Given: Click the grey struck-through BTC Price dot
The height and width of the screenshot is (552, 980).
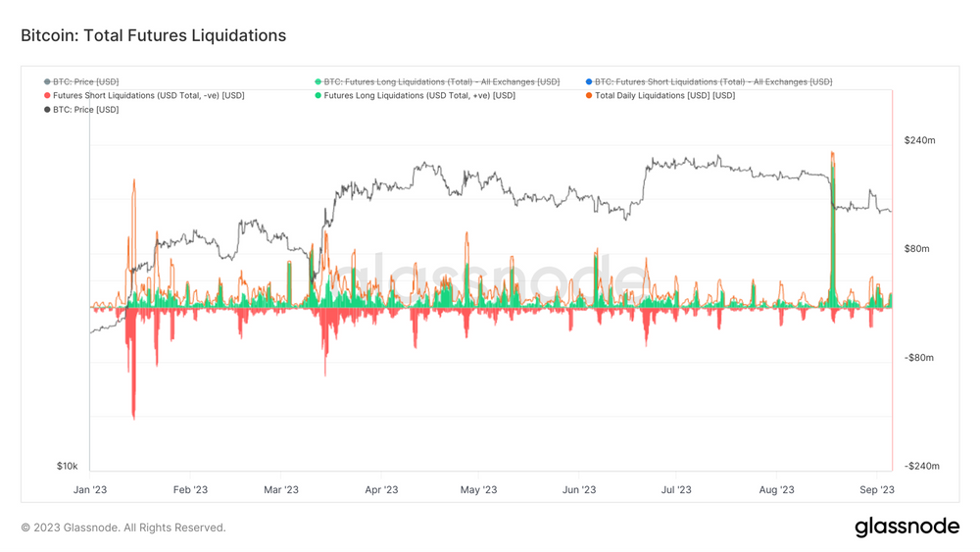Looking at the screenshot, I should [x=47, y=82].
